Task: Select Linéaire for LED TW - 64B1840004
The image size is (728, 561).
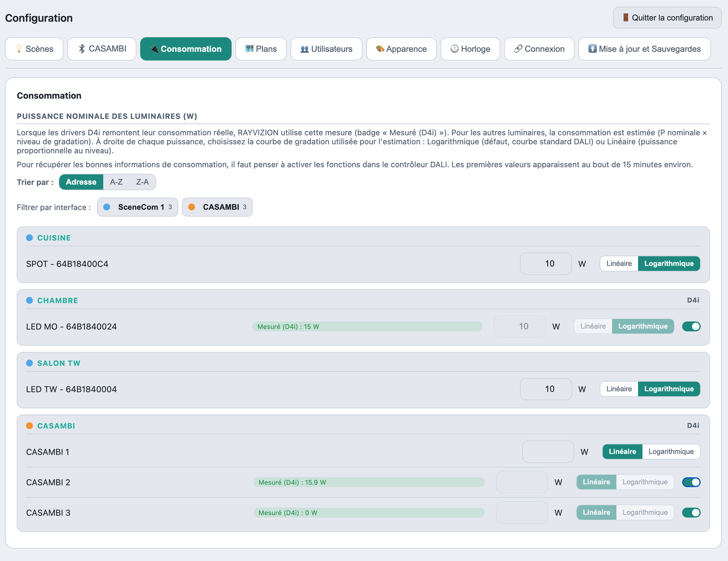Action: (619, 389)
